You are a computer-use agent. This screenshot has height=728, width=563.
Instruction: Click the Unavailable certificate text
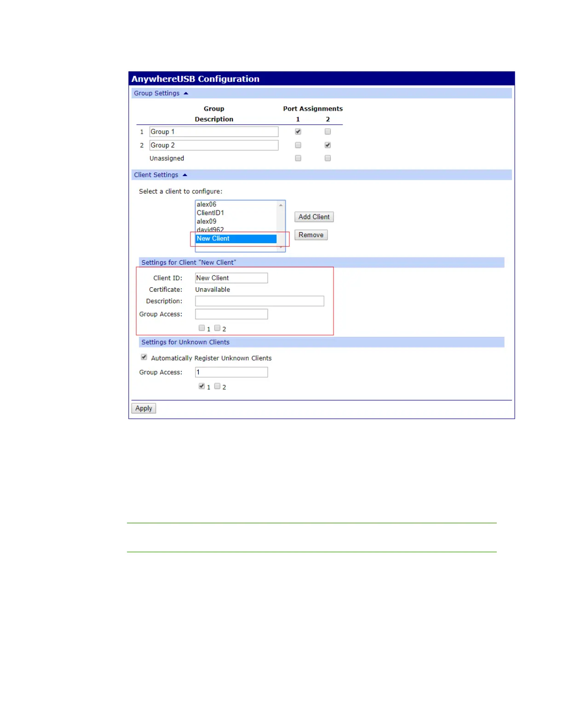213,290
